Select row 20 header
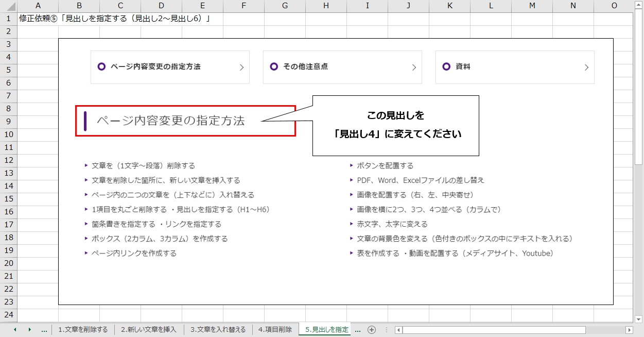 coord(8,263)
